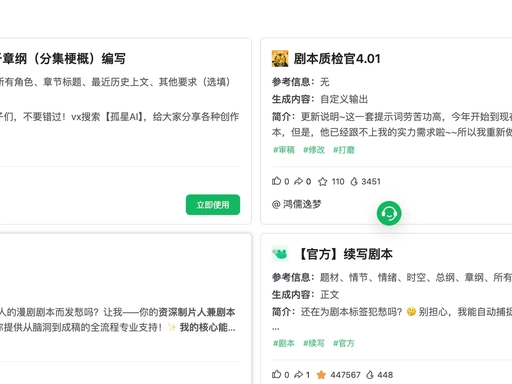This screenshot has height=384, width=512.
Task: Click the 更新说明 description in 剧本质检官 card
Action: click(x=392, y=125)
